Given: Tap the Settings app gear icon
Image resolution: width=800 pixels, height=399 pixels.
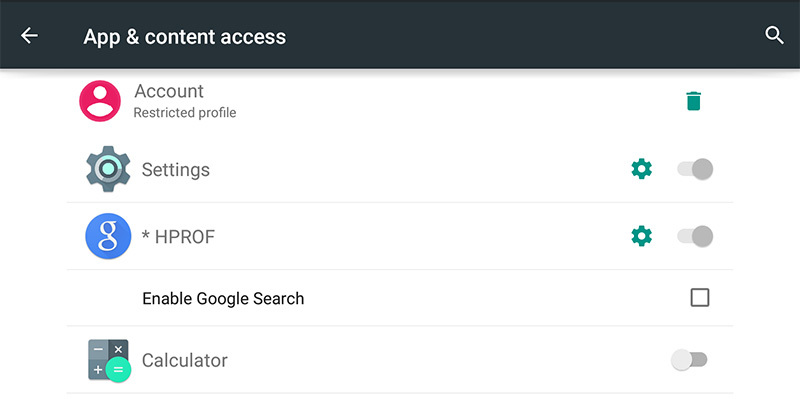Looking at the screenshot, I should point(108,169).
